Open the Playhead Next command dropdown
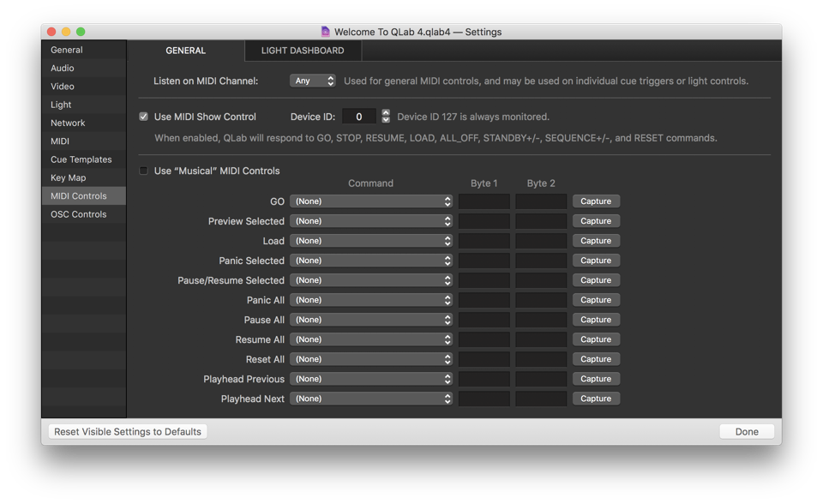Image resolution: width=823 pixels, height=504 pixels. [x=371, y=399]
